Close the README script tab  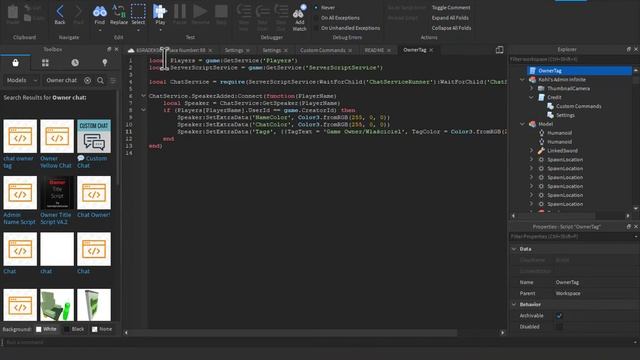(x=389, y=50)
